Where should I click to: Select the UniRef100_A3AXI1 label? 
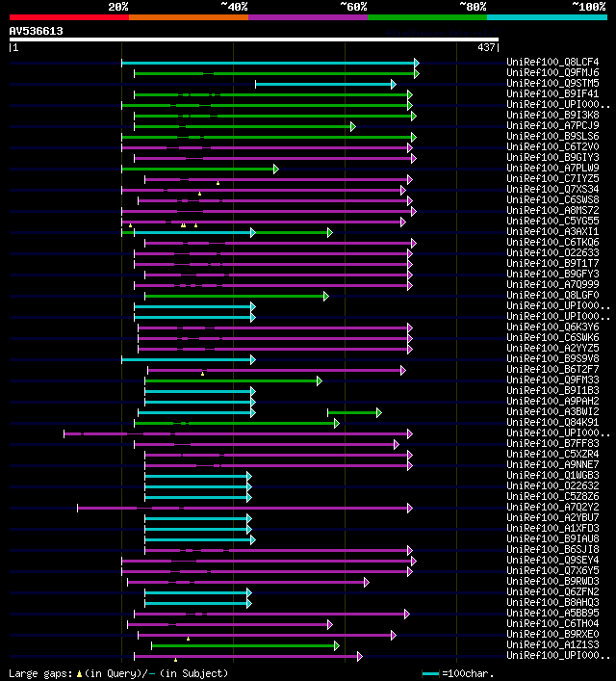[552, 231]
